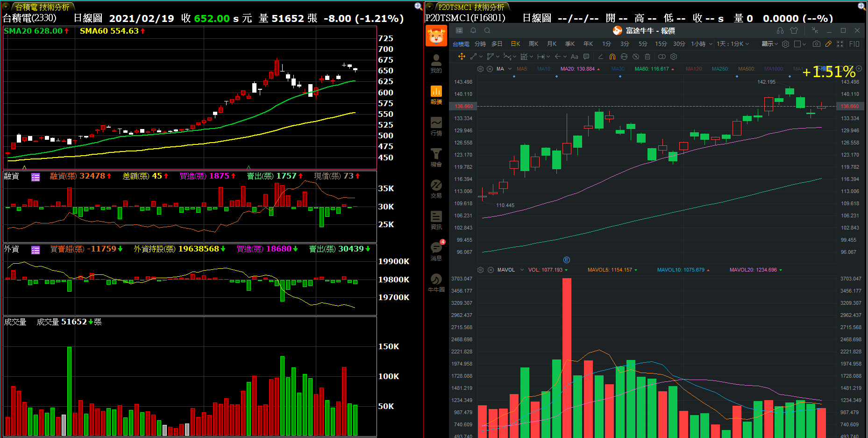This screenshot has width=868, height=438.
Task: Toggle the sidebar list layout icon
Action: [x=459, y=30]
